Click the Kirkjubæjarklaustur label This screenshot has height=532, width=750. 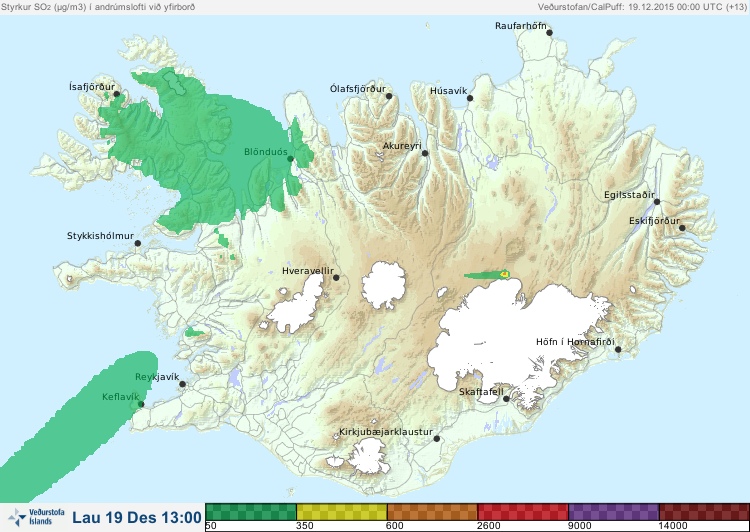[x=386, y=432]
